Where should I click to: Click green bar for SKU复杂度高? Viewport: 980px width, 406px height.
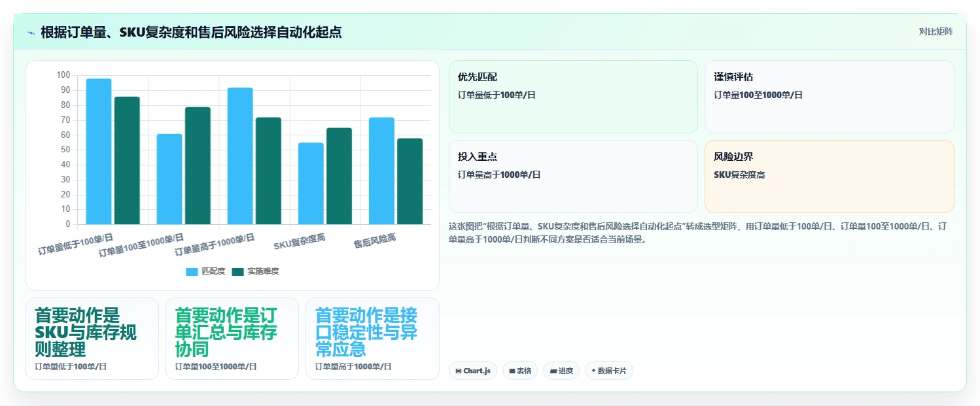(339, 176)
